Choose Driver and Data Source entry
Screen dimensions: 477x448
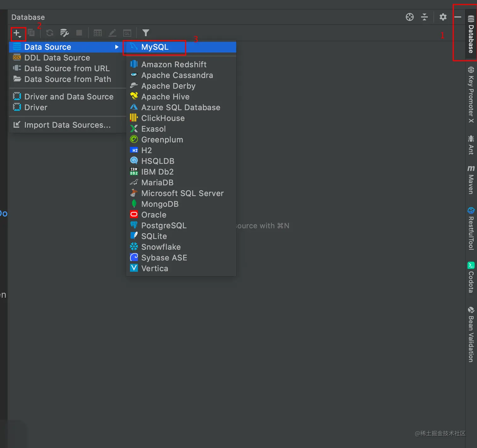pyautogui.click(x=68, y=96)
